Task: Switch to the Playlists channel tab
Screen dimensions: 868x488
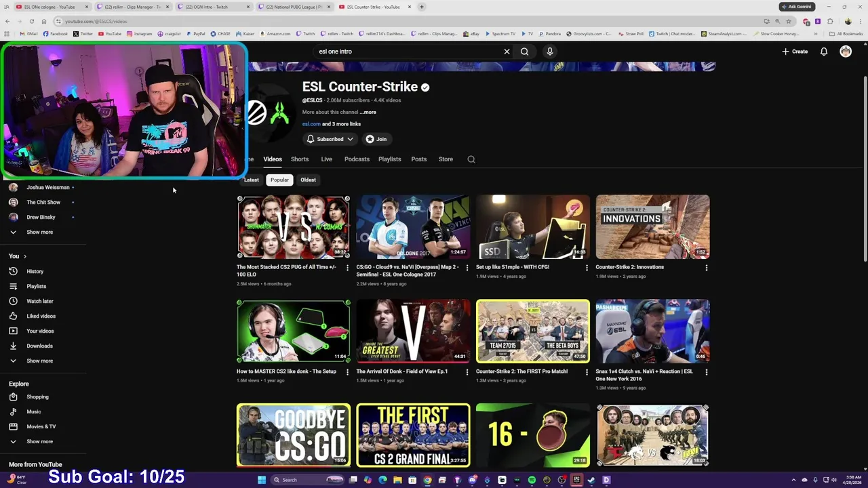Action: [389, 159]
